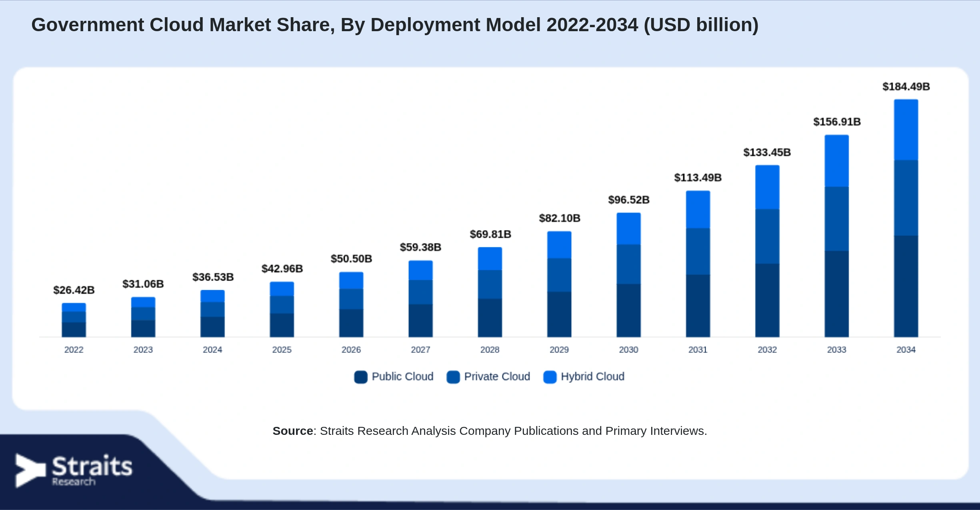The height and width of the screenshot is (510, 980).
Task: Click the 2030 axis label
Action: coord(629,350)
